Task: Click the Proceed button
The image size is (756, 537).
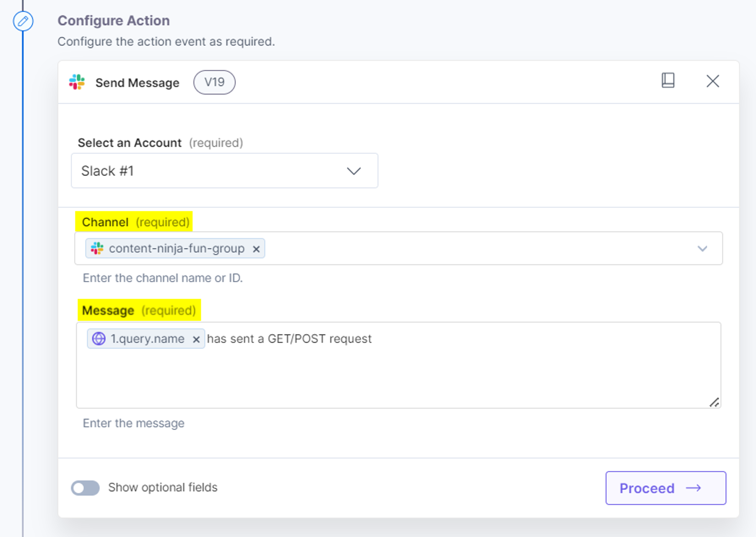Action: click(x=666, y=488)
